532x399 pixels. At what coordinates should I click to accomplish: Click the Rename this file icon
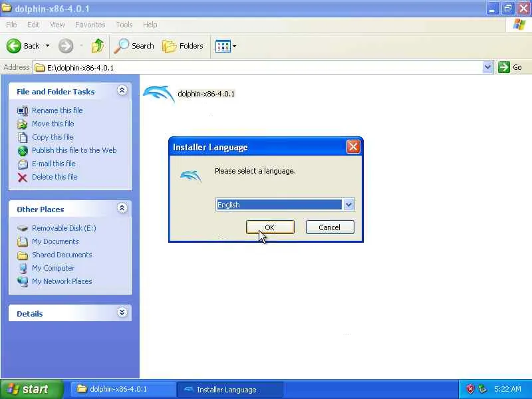click(23, 110)
